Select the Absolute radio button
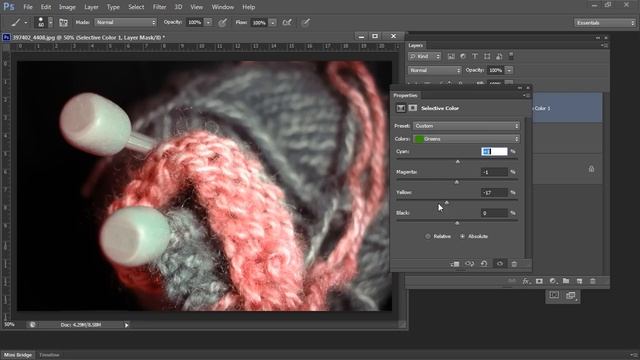The image size is (640, 360). (462, 236)
